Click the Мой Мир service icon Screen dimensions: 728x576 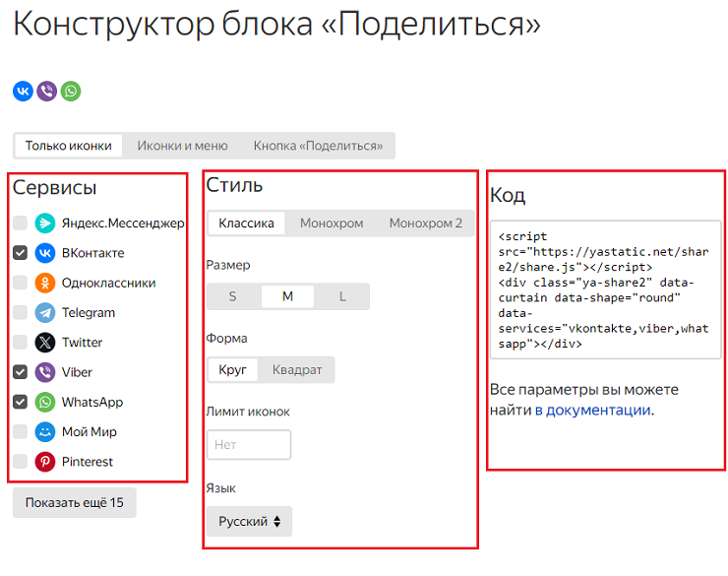pyautogui.click(x=45, y=432)
